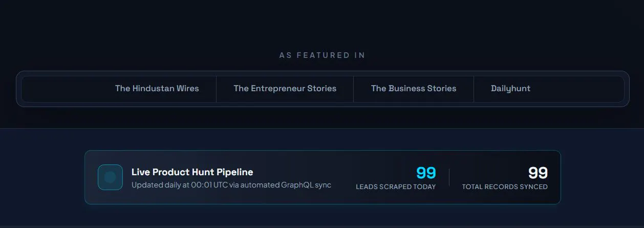Click the live pipeline status icon
Image resolution: width=644 pixels, height=228 pixels.
click(x=110, y=177)
